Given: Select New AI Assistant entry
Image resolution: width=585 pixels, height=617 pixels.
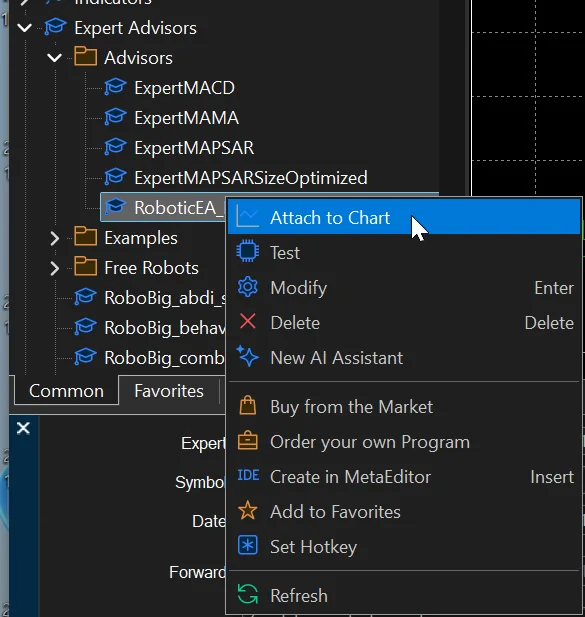Looking at the screenshot, I should coord(404,358).
